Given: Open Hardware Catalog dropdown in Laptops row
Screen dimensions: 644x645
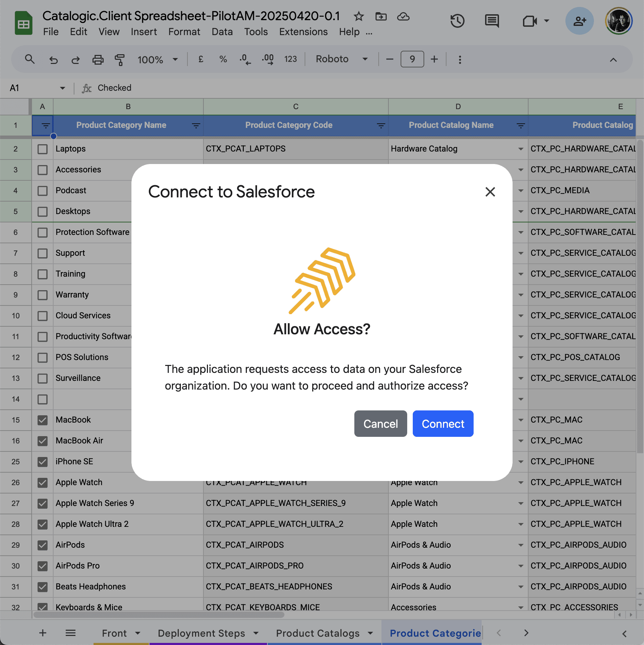Looking at the screenshot, I should [521, 149].
